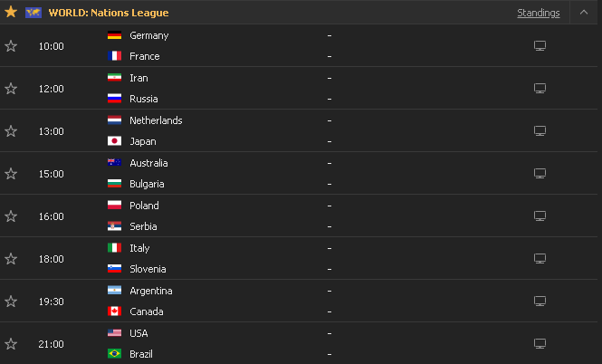Open the Standings link

[x=539, y=13]
